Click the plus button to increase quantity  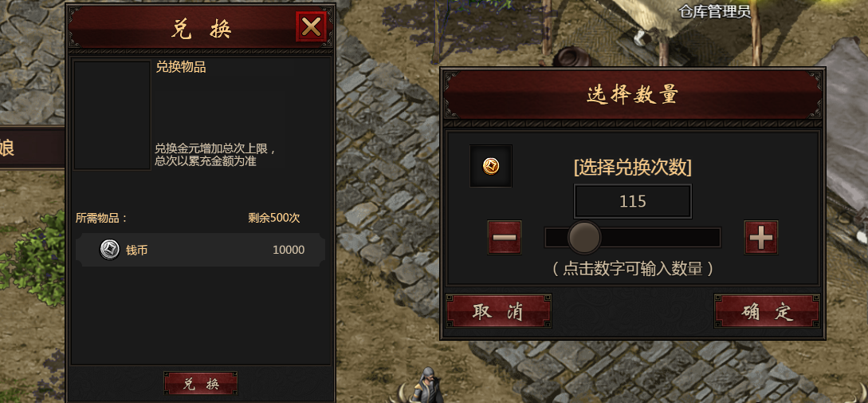pos(761,237)
